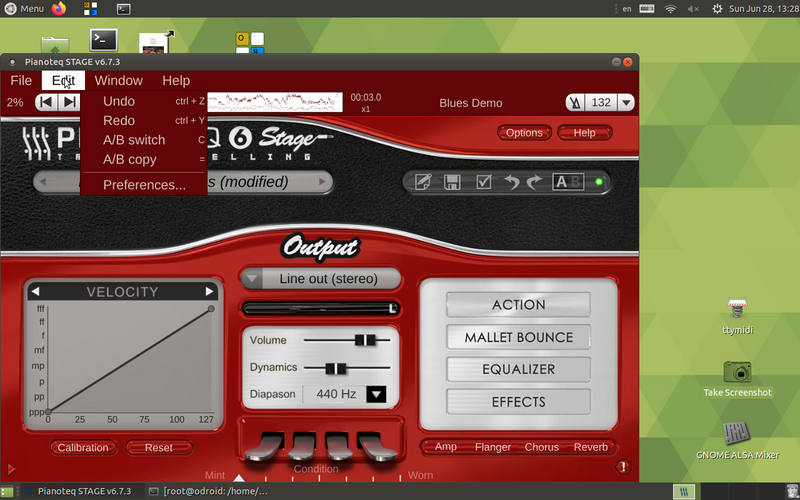This screenshot has height=500, width=800.
Task: Toggle the A/B comparison switch
Action: pyautogui.click(x=568, y=182)
